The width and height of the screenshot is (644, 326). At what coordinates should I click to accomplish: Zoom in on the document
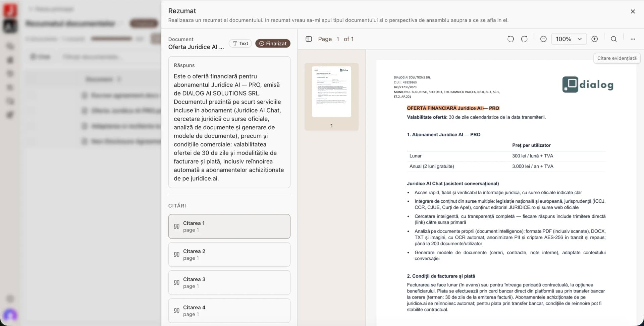pos(594,39)
